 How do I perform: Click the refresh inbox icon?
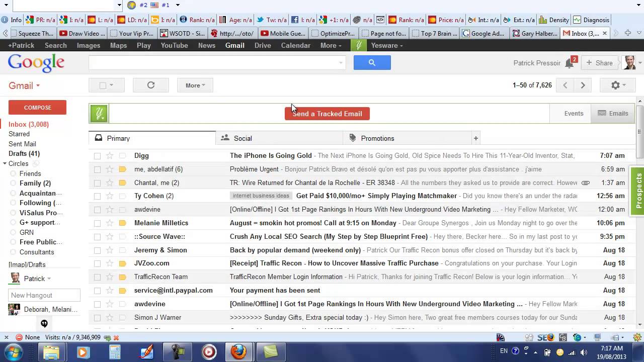pos(151,85)
